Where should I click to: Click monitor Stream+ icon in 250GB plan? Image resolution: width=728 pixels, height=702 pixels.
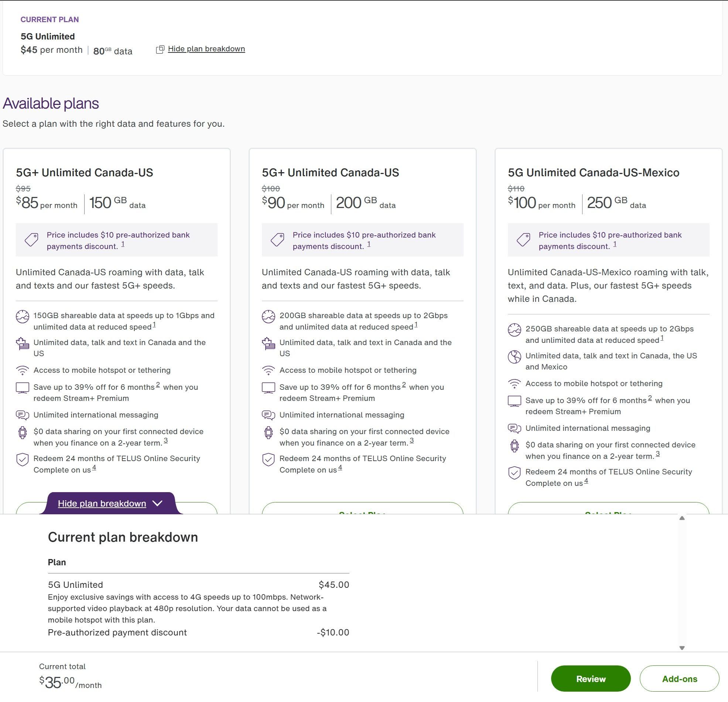click(514, 401)
